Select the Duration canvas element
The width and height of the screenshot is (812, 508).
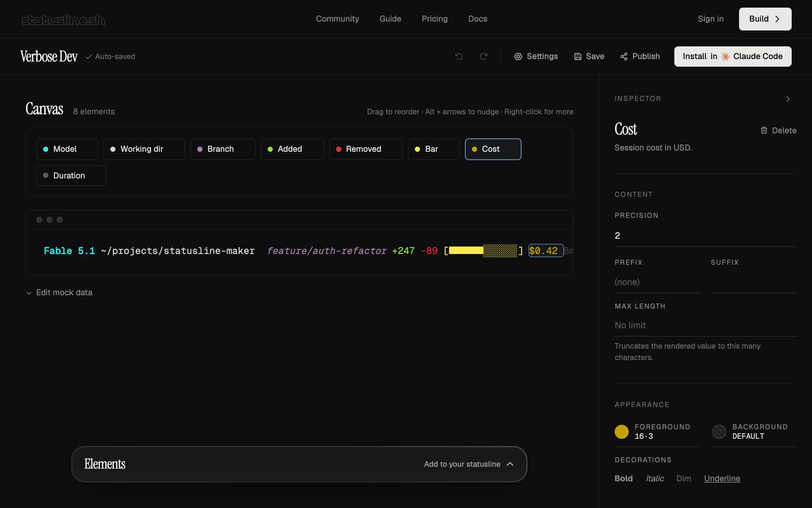[71, 176]
